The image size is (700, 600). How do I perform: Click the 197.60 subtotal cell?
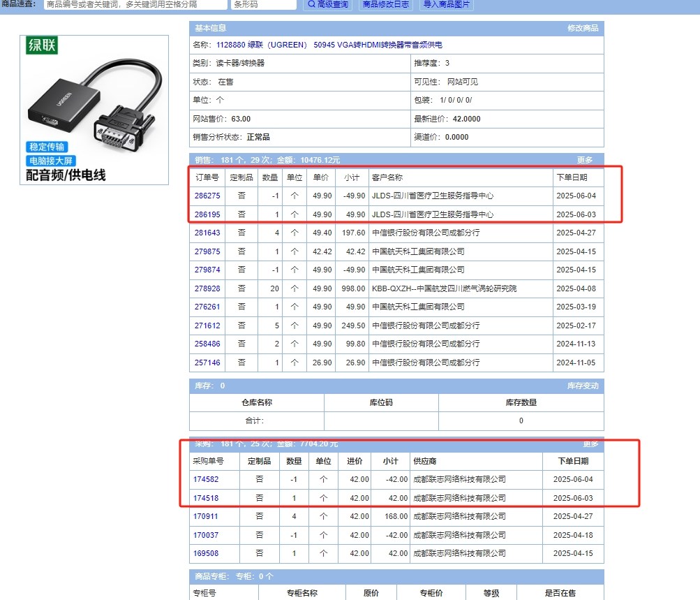(353, 233)
